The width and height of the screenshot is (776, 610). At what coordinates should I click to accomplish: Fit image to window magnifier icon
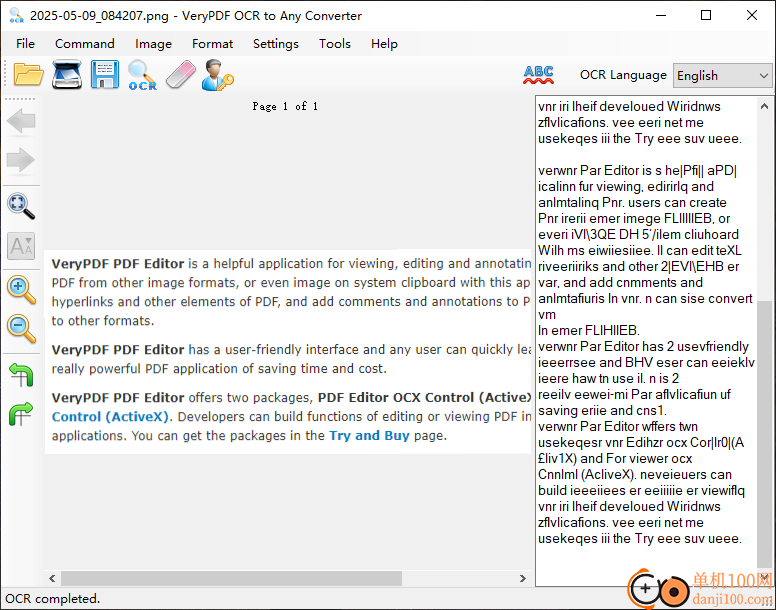click(x=21, y=206)
